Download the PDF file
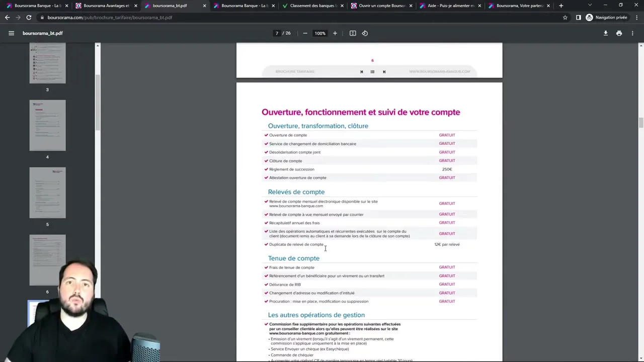This screenshot has width=644, height=362. pyautogui.click(x=605, y=33)
